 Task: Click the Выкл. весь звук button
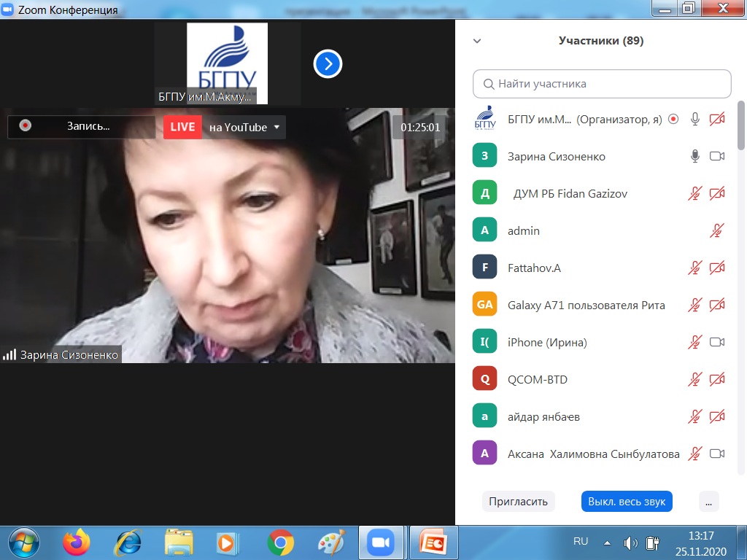[626, 502]
